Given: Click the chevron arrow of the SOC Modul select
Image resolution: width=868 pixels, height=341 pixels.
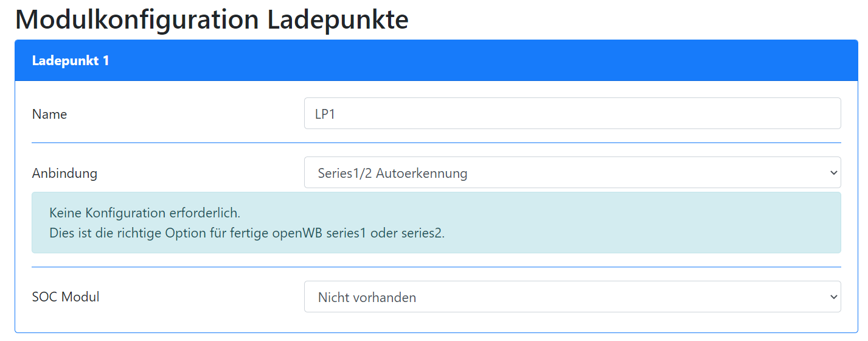Looking at the screenshot, I should (833, 297).
